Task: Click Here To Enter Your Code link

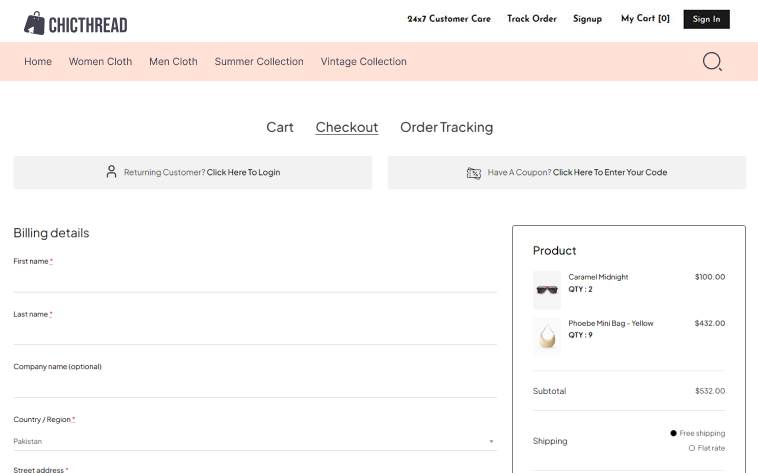Action: 610,172
